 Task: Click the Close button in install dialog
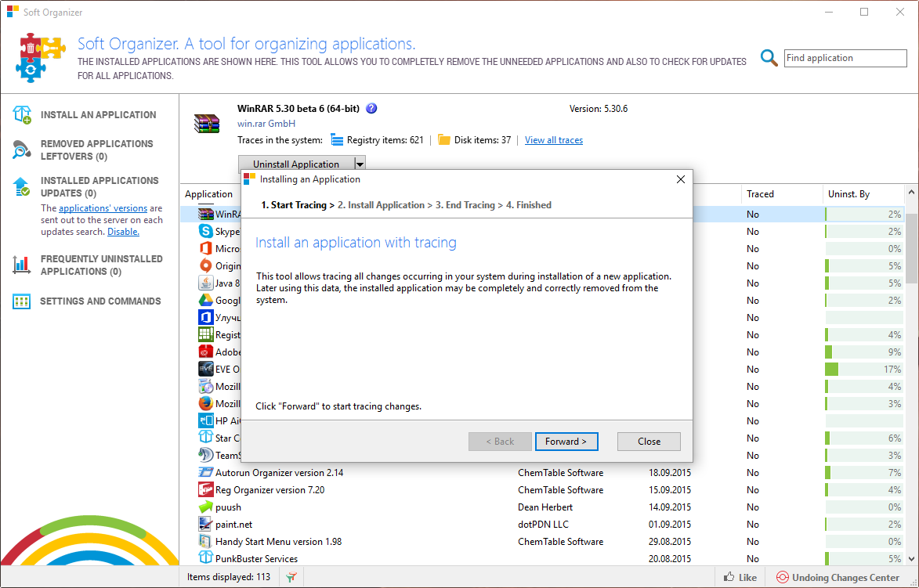[649, 442]
